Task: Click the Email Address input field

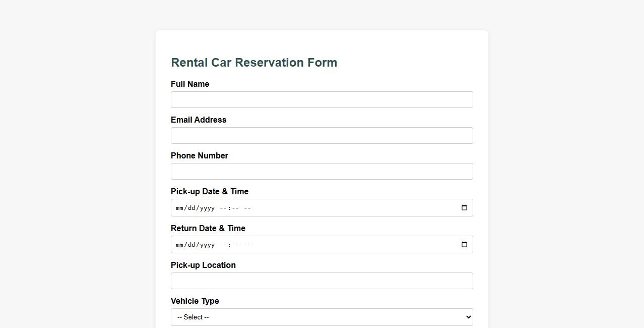Action: point(321,135)
